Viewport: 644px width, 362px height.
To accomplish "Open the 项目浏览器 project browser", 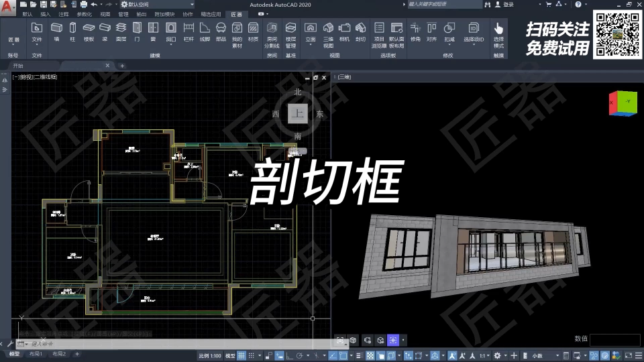I will tap(379, 35).
